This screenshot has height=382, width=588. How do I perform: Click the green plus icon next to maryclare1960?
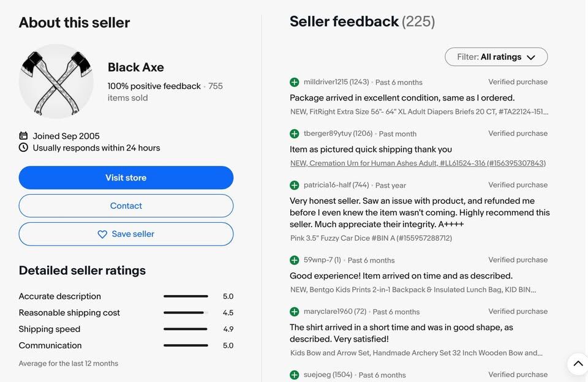[295, 312]
